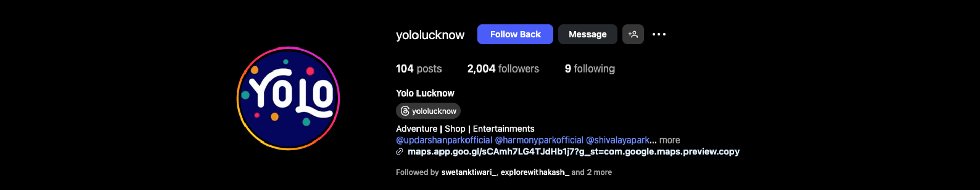Click the Follow Back button
This screenshot has height=190, width=980.
point(515,34)
